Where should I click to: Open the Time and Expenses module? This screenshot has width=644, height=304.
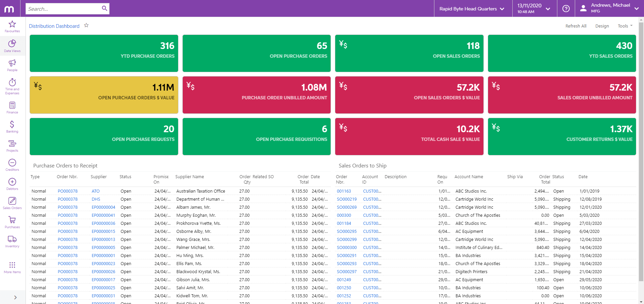pos(12,86)
